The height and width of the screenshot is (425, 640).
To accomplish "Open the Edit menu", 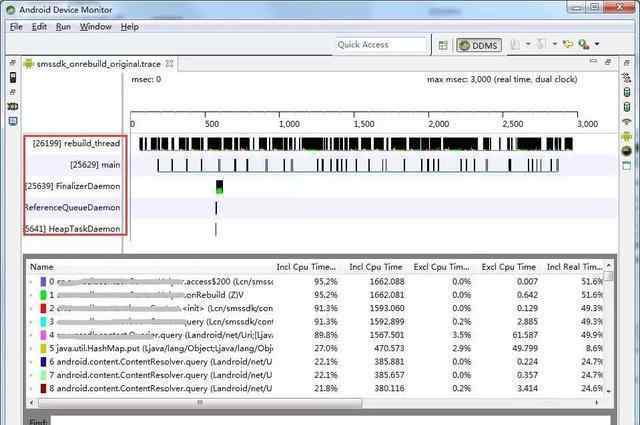I will pyautogui.click(x=39, y=27).
